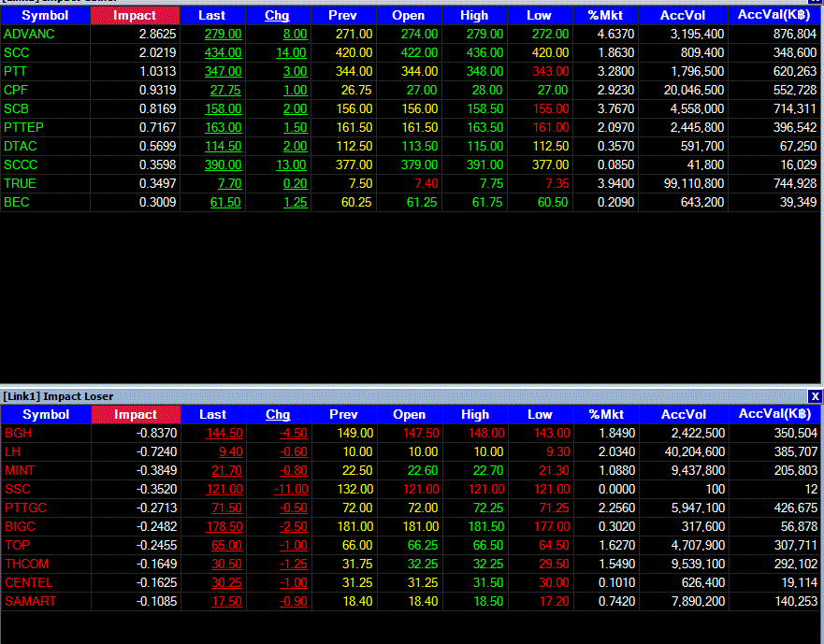Click the Prev header in Impact Loser table
This screenshot has height=644, width=824.
click(343, 414)
